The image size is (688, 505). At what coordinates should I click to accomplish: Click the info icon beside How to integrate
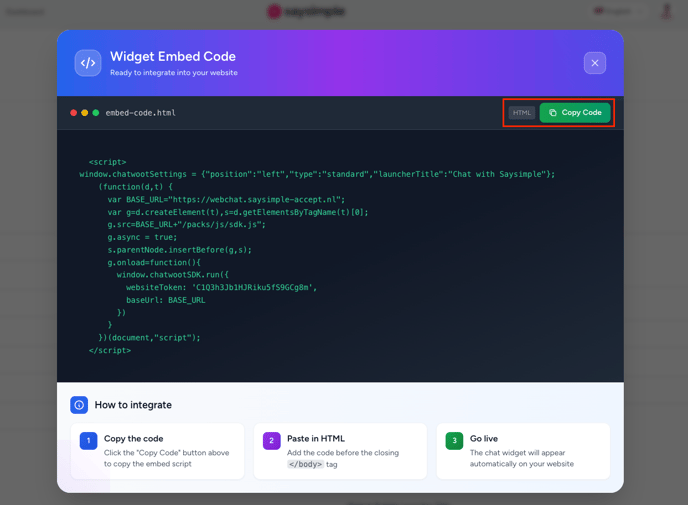(79, 405)
